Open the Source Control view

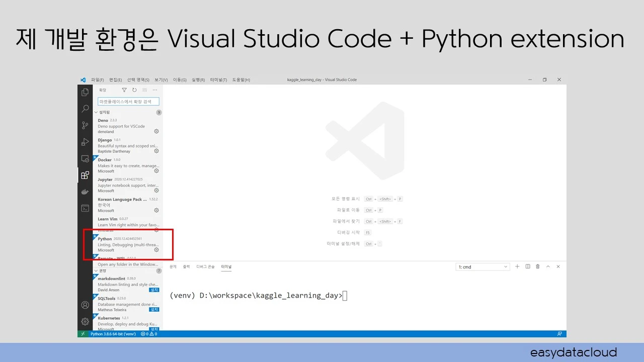(85, 125)
